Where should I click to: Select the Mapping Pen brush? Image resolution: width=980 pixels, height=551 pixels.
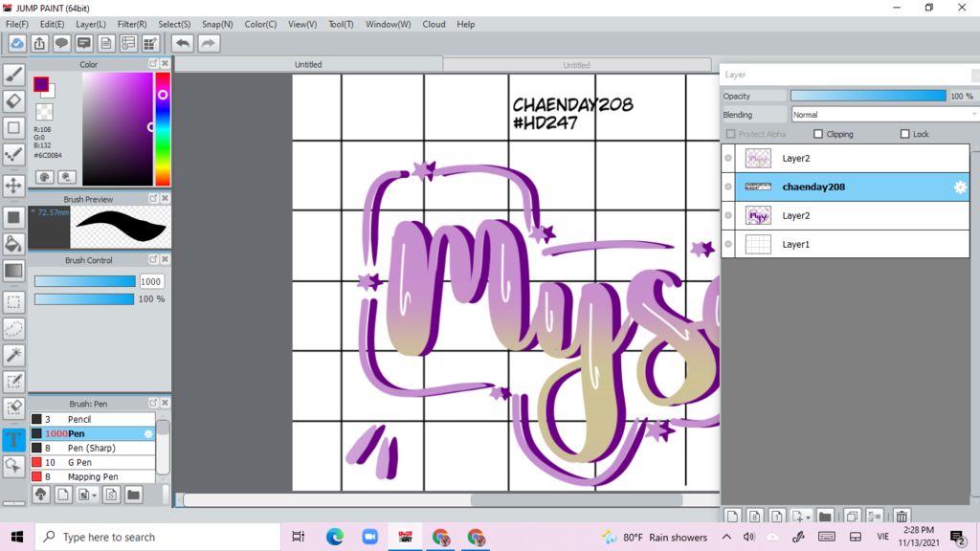(x=93, y=476)
